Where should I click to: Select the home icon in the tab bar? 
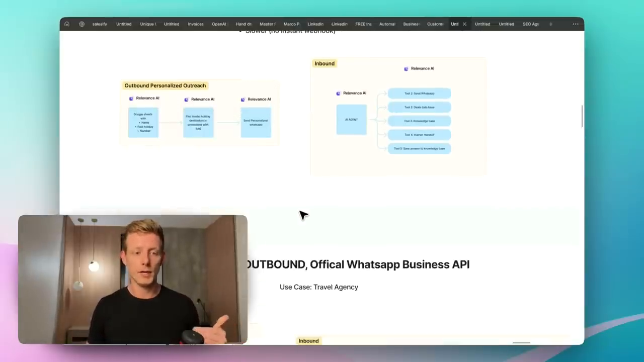(66, 24)
